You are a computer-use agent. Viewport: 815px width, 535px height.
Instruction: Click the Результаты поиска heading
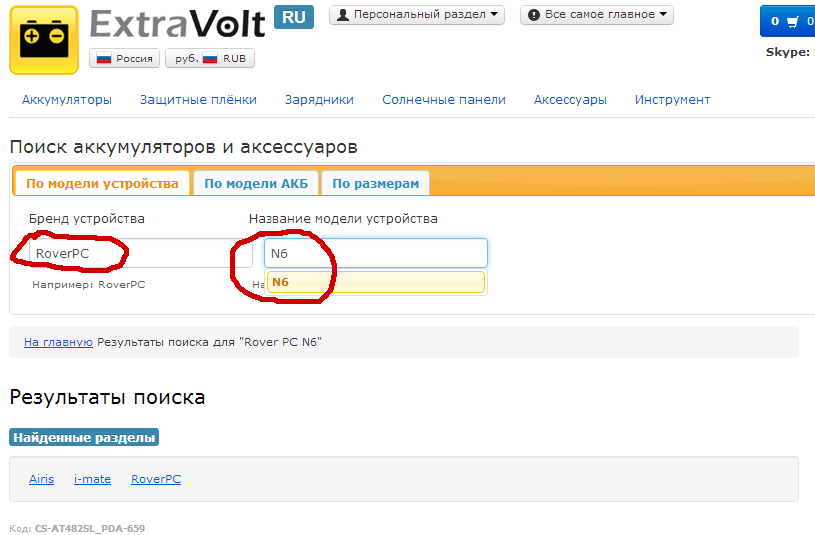(107, 398)
